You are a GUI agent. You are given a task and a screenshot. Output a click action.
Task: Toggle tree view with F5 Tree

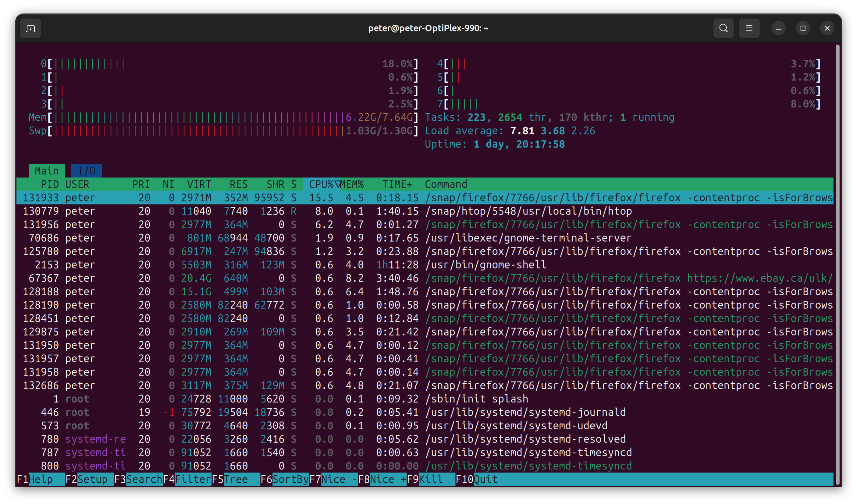236,480
